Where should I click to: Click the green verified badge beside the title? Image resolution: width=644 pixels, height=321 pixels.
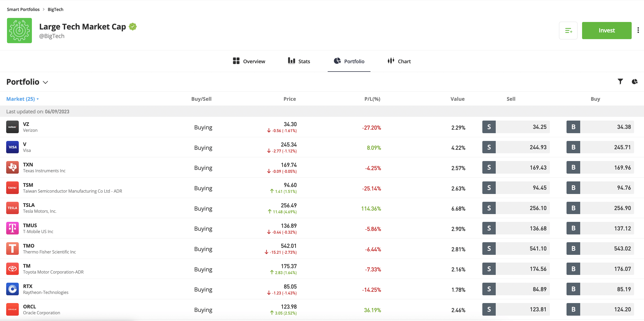pyautogui.click(x=133, y=27)
